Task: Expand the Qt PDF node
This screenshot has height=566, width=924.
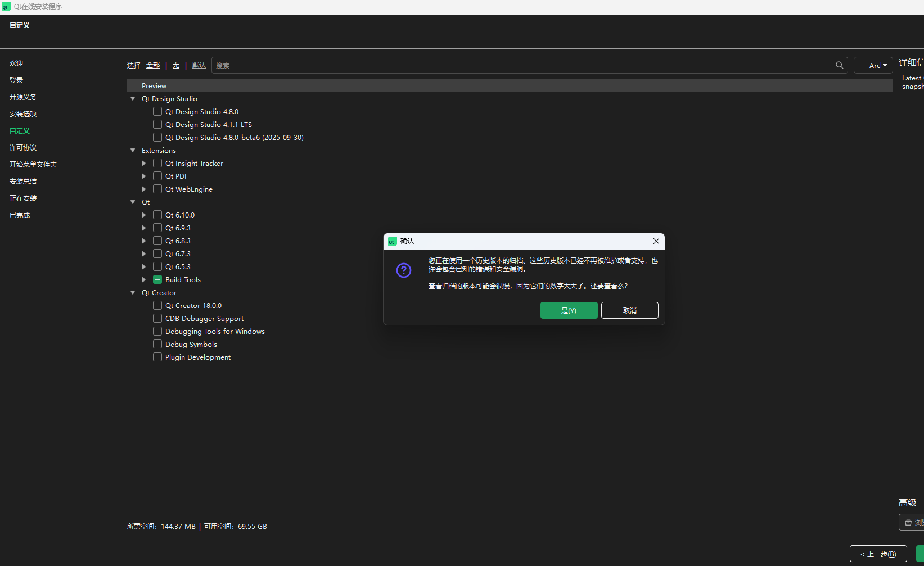Action: [x=144, y=176]
